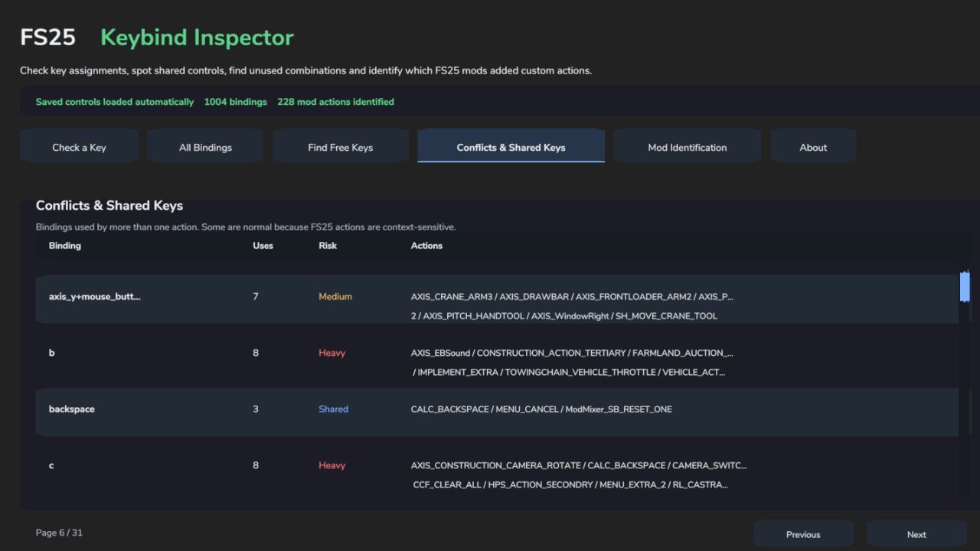Click the '1004 bindings' status text
The width and height of the screenshot is (980, 551).
[235, 102]
